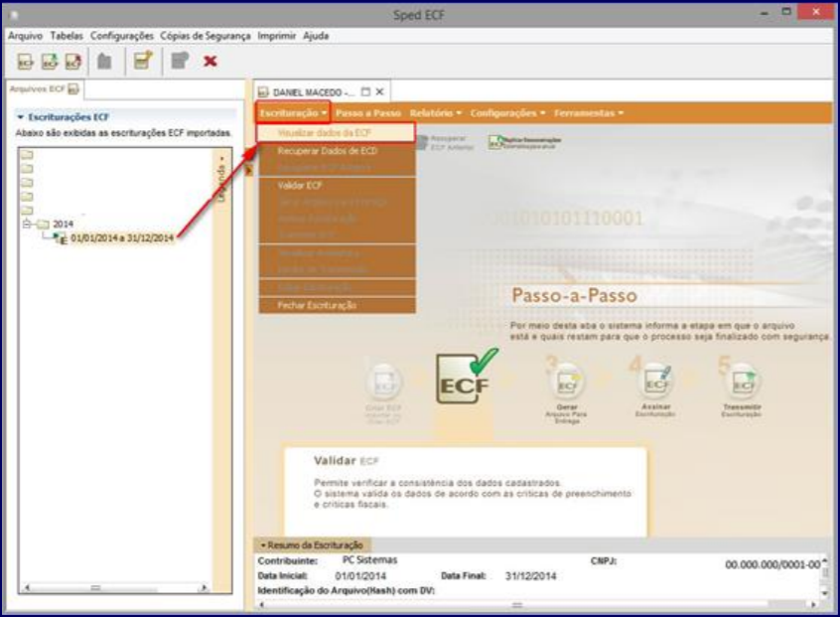The image size is (840, 617).
Task: Open the Escrituração dropdown menu
Action: coord(293,113)
